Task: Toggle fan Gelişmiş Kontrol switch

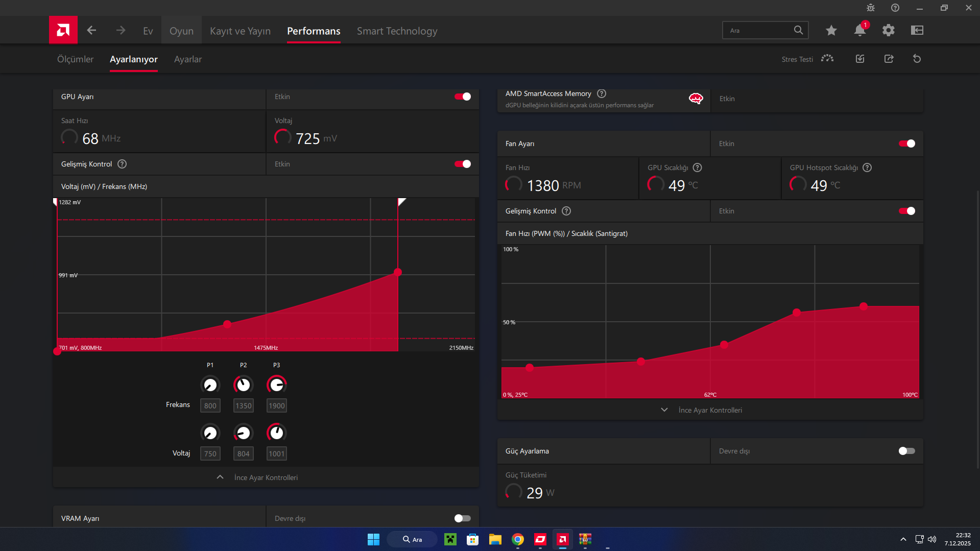Action: tap(907, 211)
